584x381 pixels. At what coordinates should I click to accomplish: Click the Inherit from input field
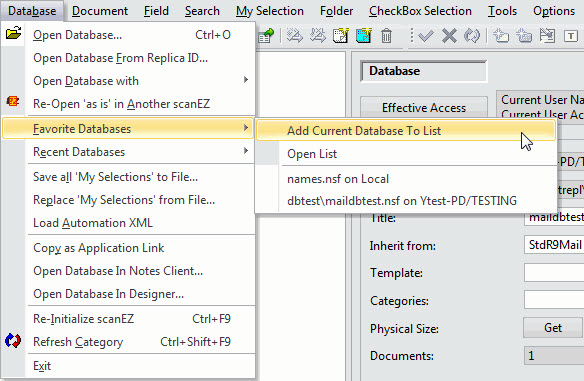point(554,245)
